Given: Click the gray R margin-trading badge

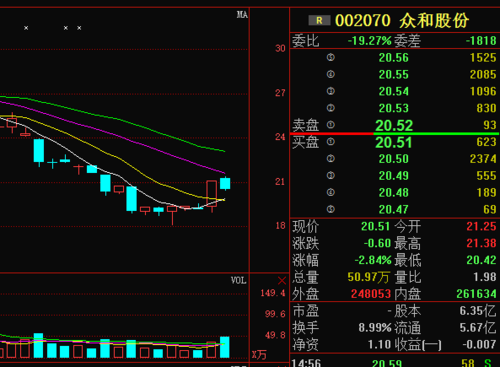Looking at the screenshot, I should [319, 21].
